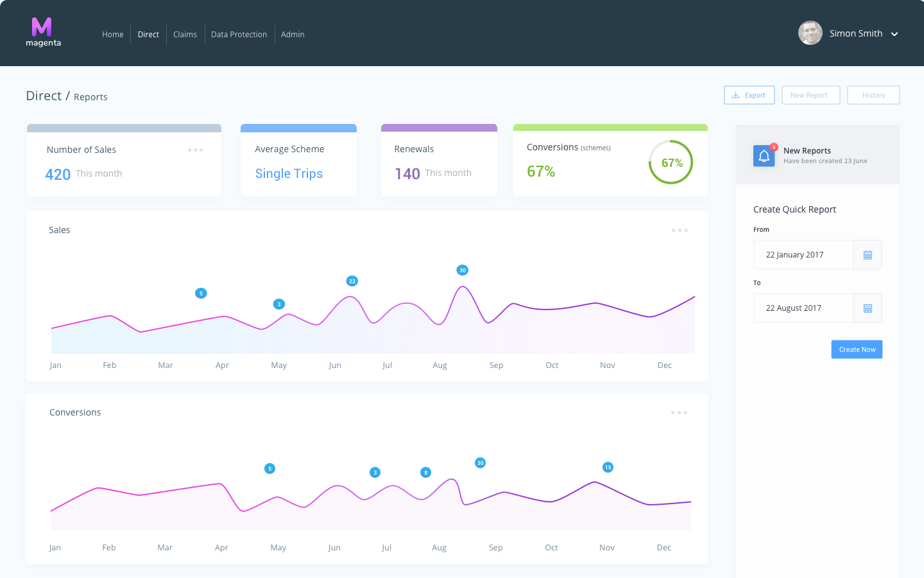Click the 140 renewals figure
This screenshot has height=578, width=924.
click(407, 174)
